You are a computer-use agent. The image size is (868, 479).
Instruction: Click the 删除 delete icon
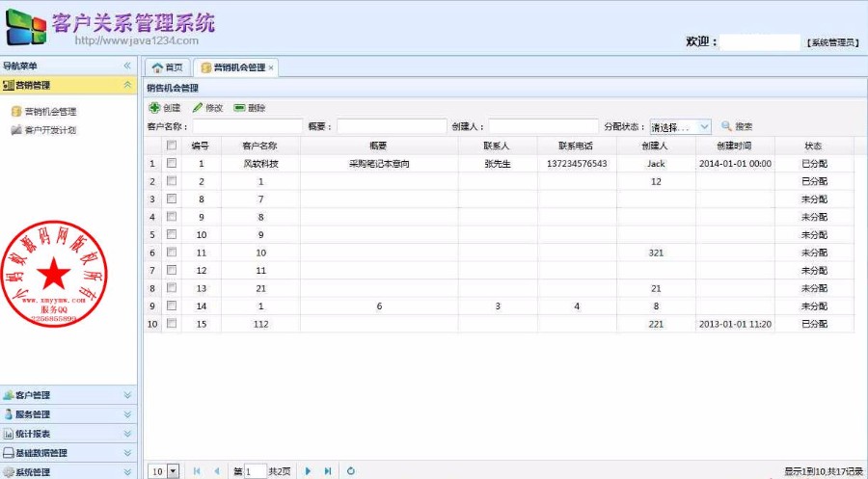tap(240, 108)
